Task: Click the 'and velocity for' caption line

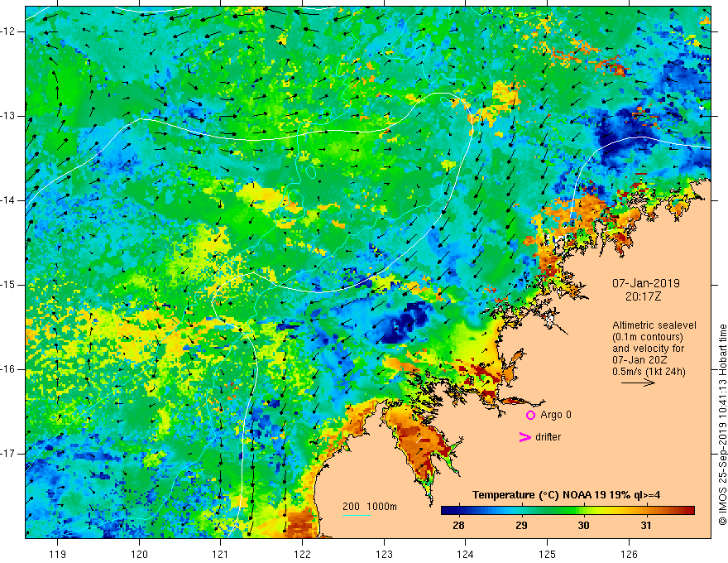Action: pyautogui.click(x=648, y=349)
